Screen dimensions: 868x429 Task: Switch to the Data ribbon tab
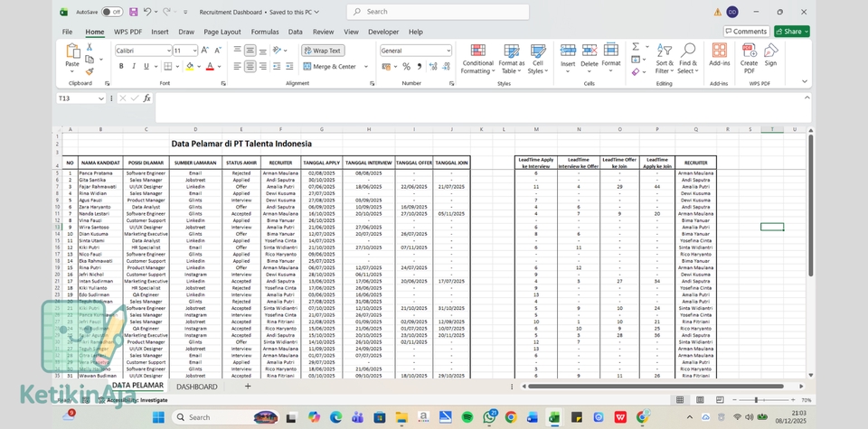(x=295, y=33)
